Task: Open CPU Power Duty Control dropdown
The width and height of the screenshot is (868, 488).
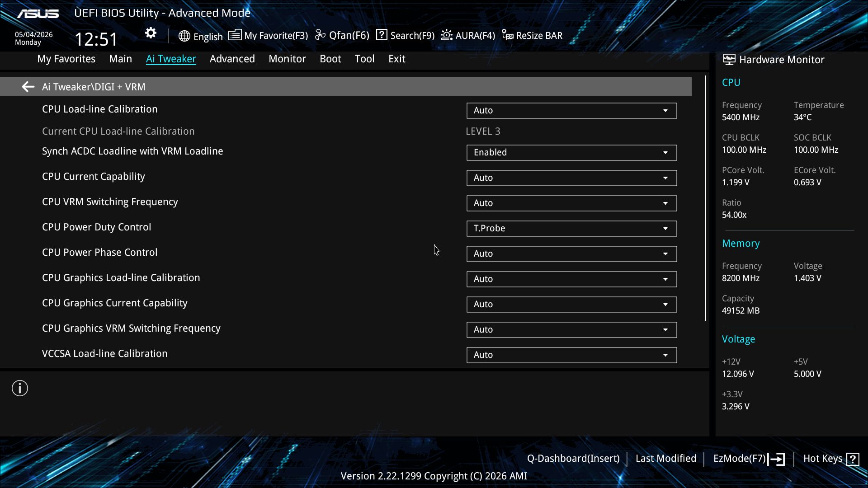Action: click(x=571, y=229)
